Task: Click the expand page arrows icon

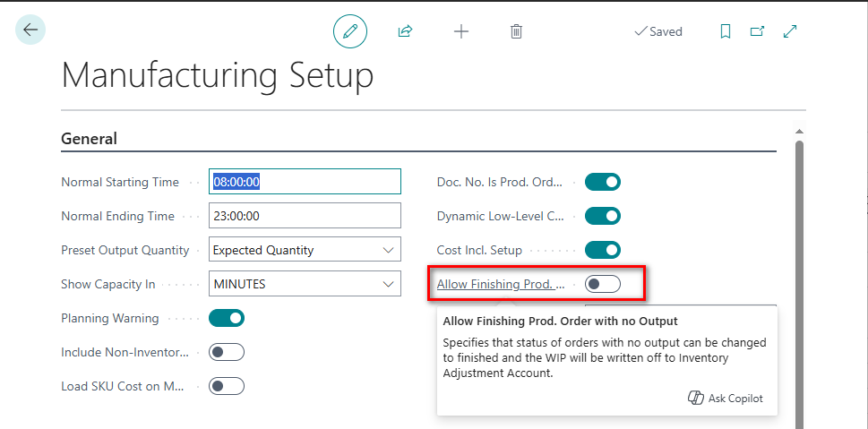Action: pyautogui.click(x=790, y=31)
